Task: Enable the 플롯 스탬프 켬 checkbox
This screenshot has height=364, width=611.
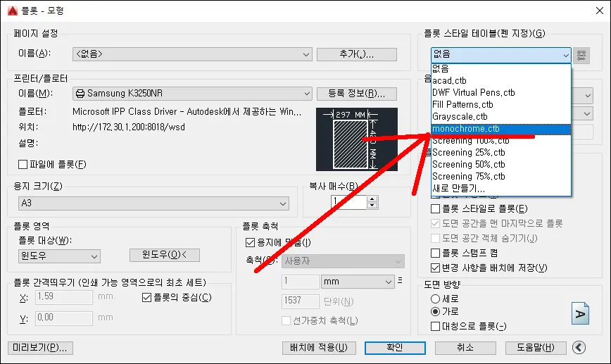Action: (x=435, y=253)
